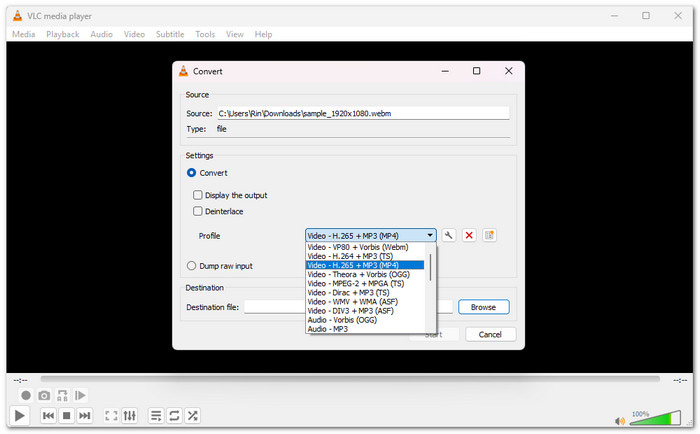The height and width of the screenshot is (434, 700).
Task: Toggle loop mode icon
Action: (x=174, y=416)
